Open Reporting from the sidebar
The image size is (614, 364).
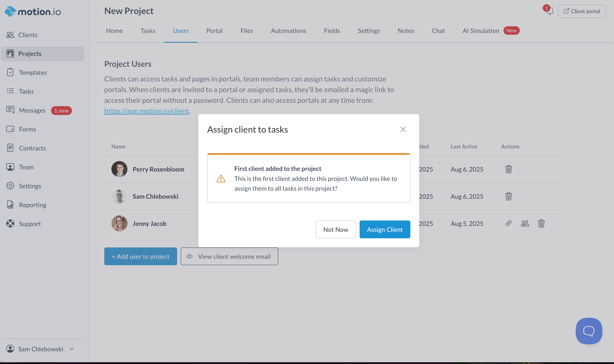click(x=33, y=205)
